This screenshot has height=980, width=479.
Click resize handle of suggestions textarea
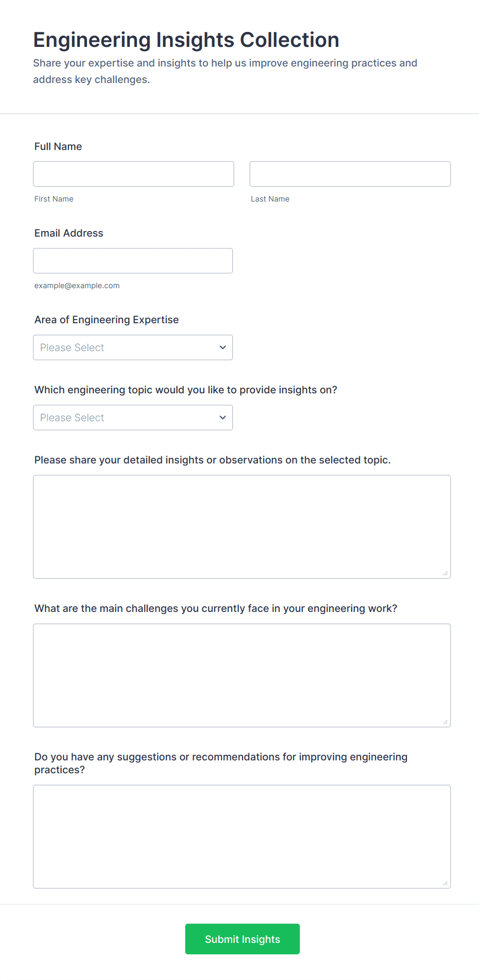coord(446,883)
